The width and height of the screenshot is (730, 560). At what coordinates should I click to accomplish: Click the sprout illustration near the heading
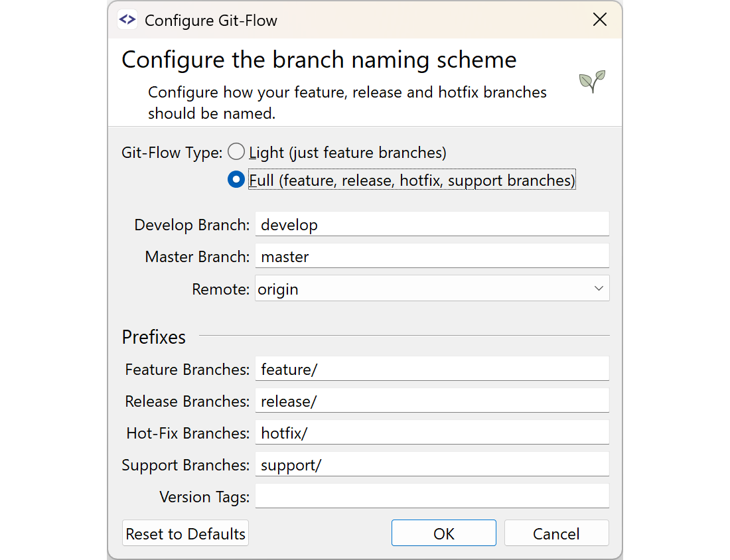pos(592,82)
